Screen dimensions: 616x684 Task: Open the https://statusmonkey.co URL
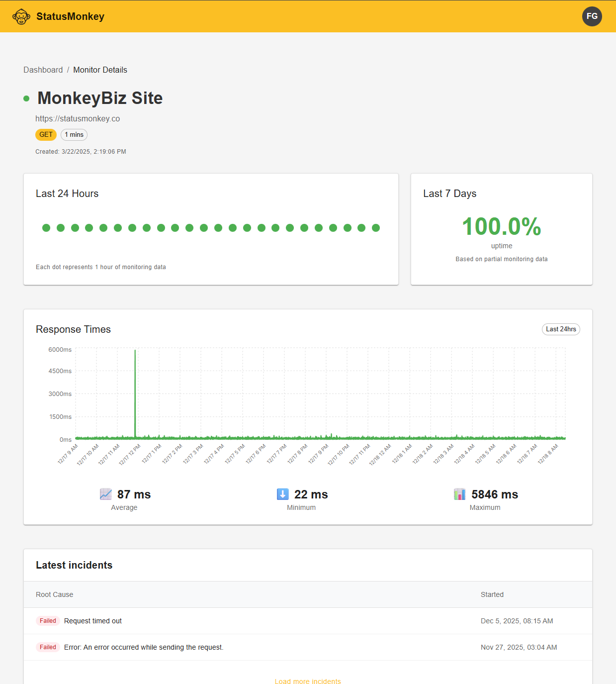click(78, 118)
